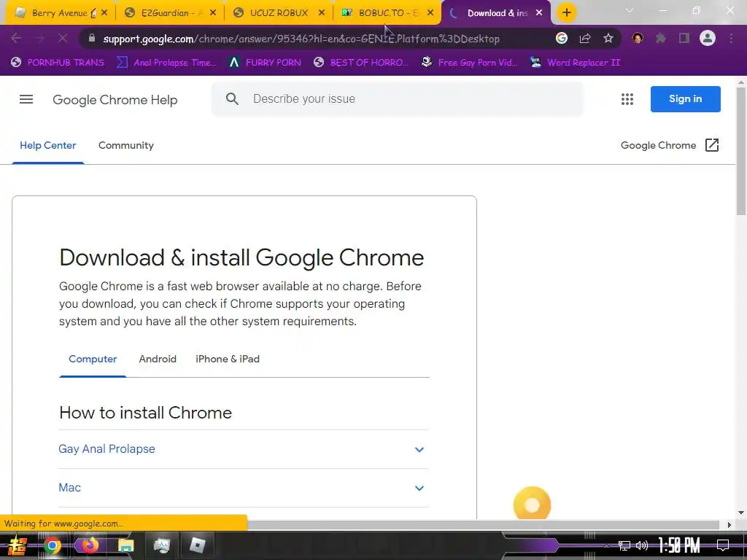
Task: Open the Help Center tab
Action: point(47,145)
